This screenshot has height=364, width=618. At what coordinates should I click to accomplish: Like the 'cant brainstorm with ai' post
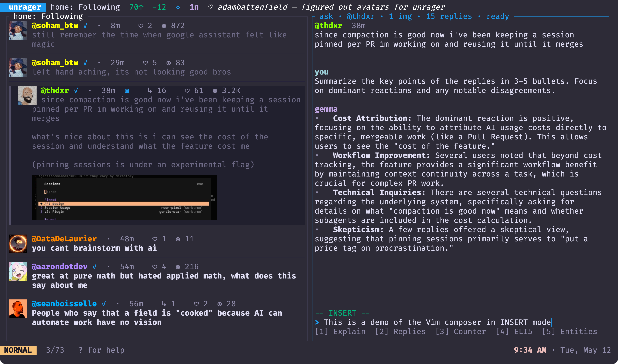155,239
